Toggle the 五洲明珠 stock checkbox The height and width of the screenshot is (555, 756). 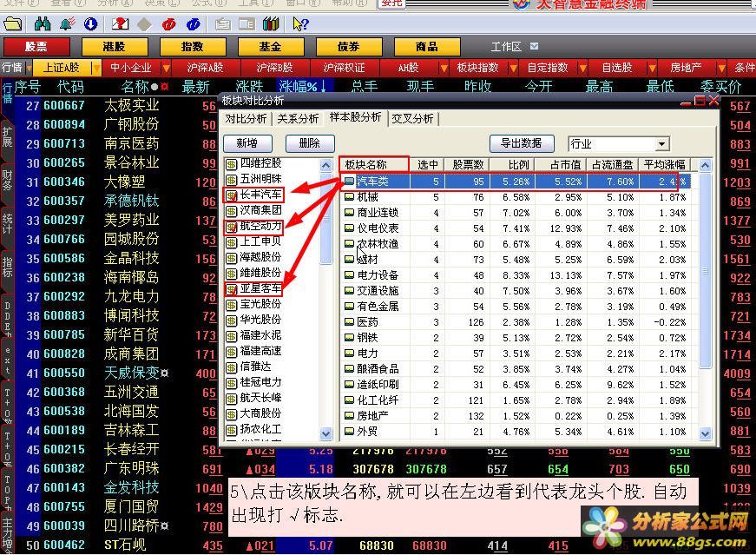point(232,180)
